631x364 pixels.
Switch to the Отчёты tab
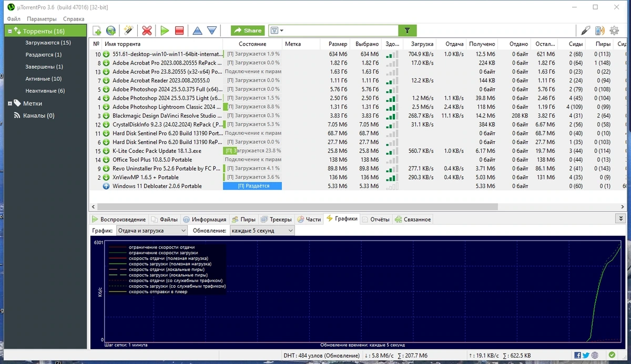375,219
